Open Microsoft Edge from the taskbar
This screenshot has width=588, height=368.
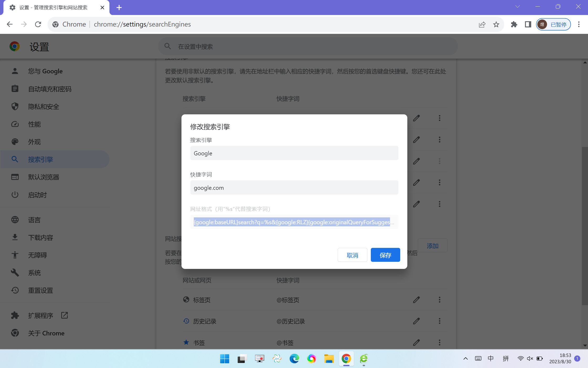(294, 359)
